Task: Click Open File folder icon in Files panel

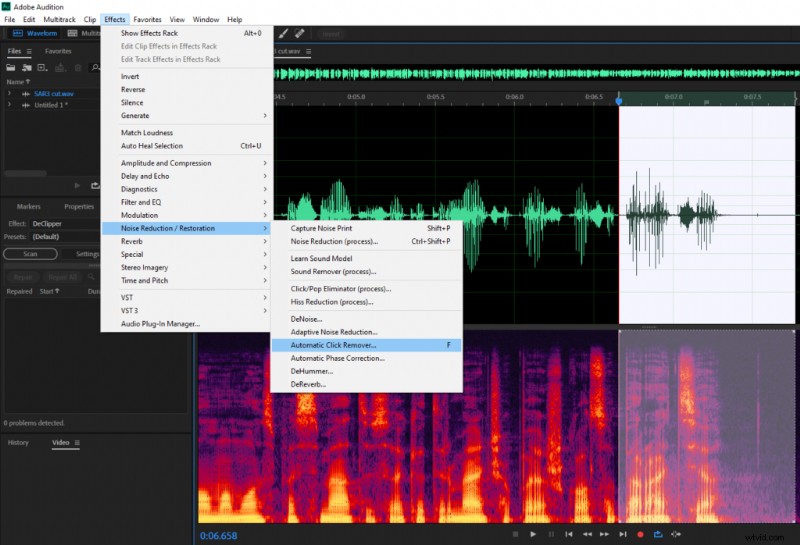Action: [x=11, y=67]
